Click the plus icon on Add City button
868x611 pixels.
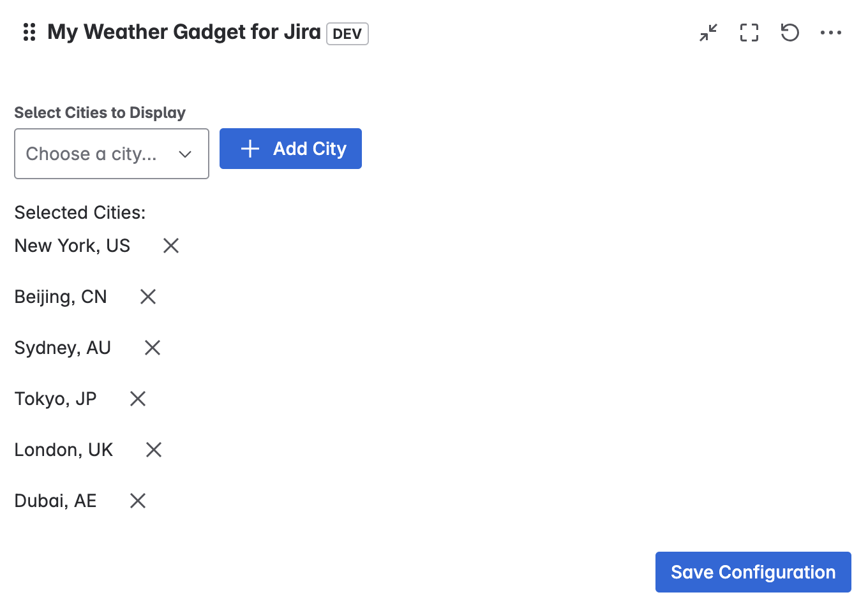click(x=250, y=148)
